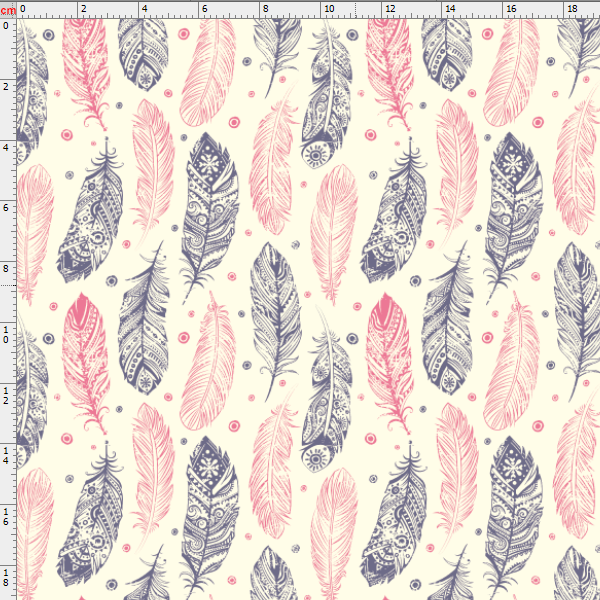
Task: Click the 18 label on the vertical ruler
Action: pos(5,577)
